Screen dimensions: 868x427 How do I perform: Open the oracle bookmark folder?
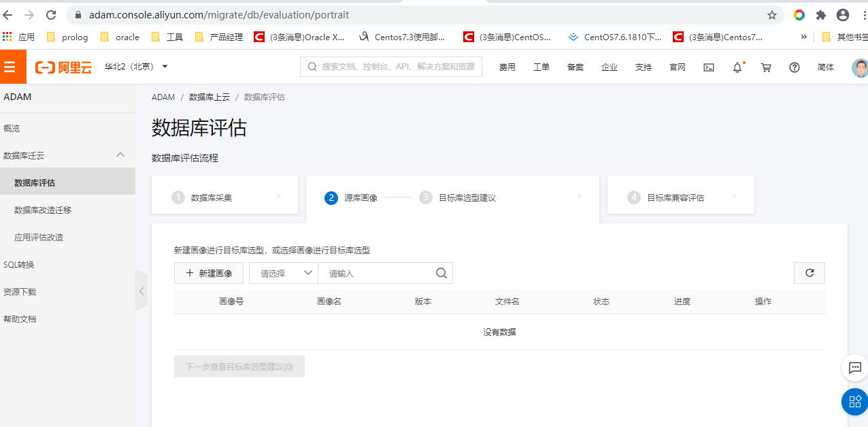[x=119, y=37]
